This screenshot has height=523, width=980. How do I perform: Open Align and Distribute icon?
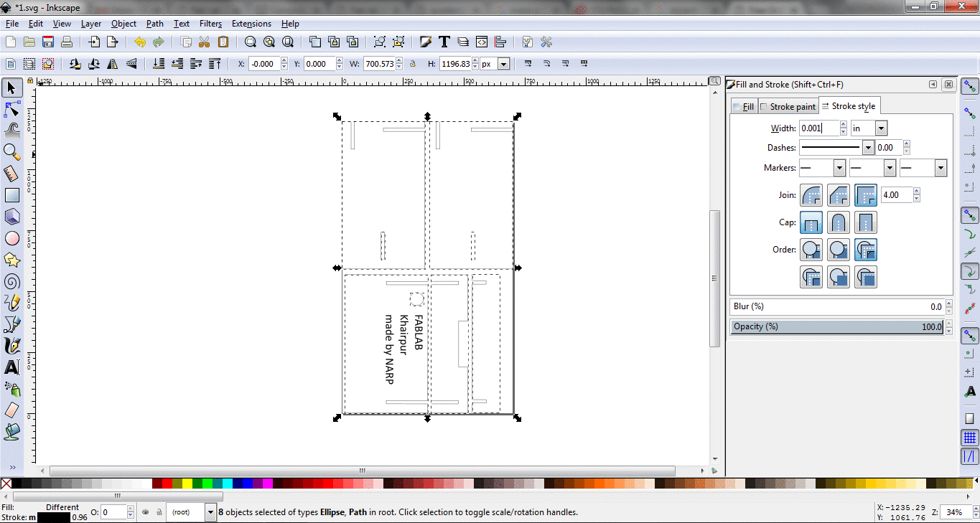coord(500,42)
